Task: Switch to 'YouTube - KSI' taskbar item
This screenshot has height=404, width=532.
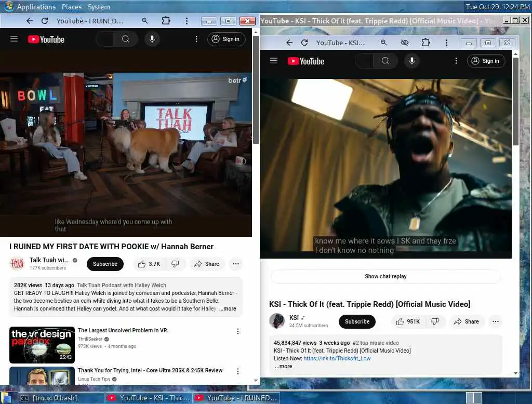Action: pyautogui.click(x=149, y=398)
